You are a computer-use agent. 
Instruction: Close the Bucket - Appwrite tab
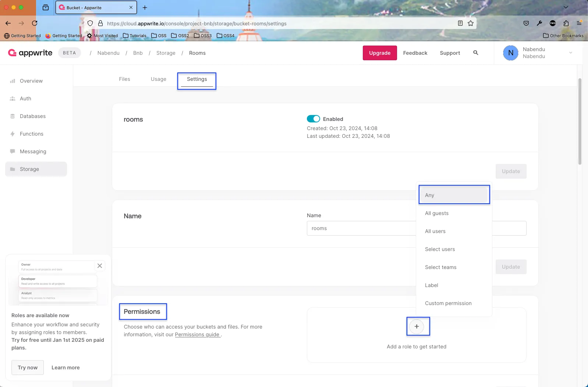pos(131,7)
